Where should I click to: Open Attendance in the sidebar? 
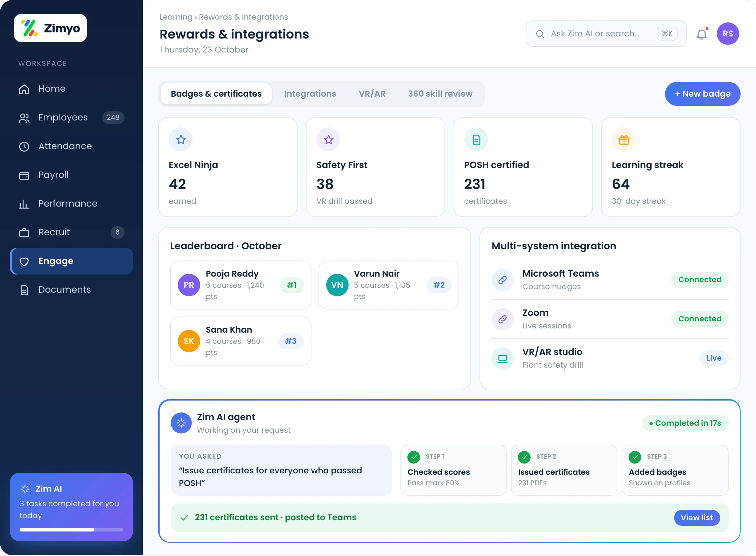tap(71, 146)
